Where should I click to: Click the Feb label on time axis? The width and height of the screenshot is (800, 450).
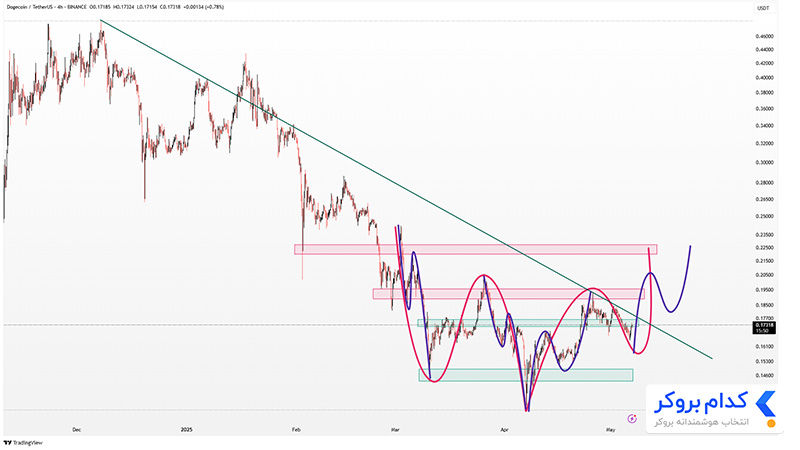pos(296,430)
